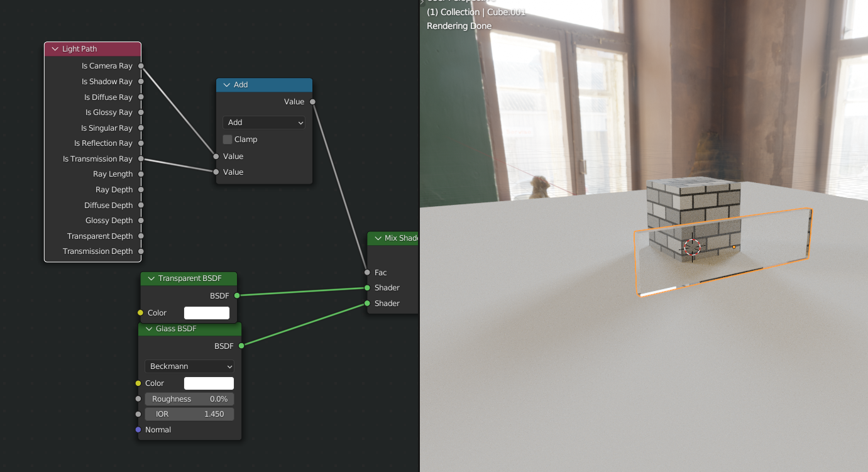The image size is (868, 472).
Task: Click the Transmission Depth output socket
Action: click(141, 251)
